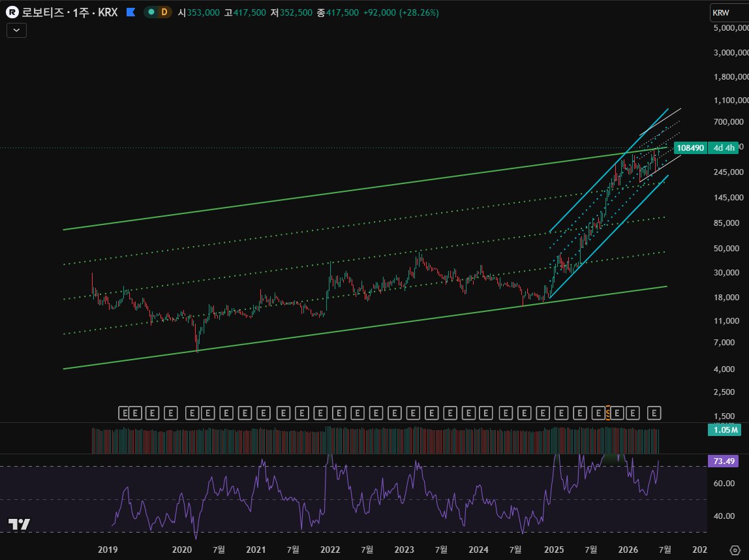Click the 700,000 price axis label
The height and width of the screenshot is (560, 749).
pos(729,122)
